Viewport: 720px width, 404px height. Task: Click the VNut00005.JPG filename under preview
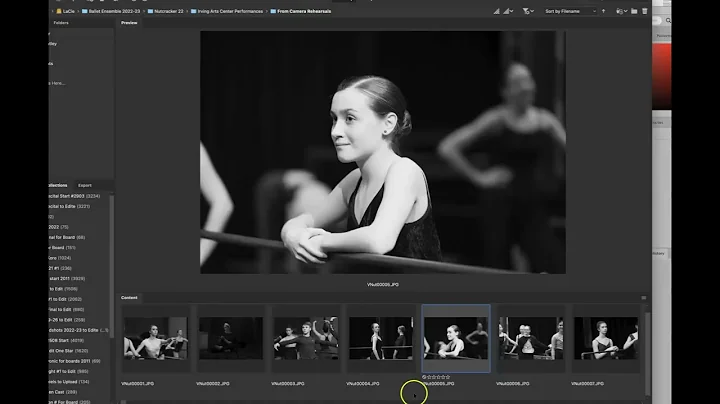383,285
